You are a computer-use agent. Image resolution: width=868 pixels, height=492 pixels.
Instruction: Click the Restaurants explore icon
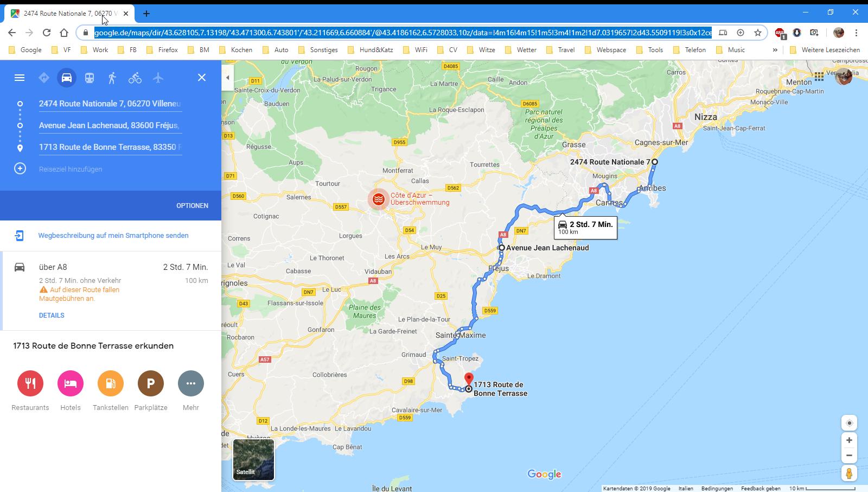[30, 383]
